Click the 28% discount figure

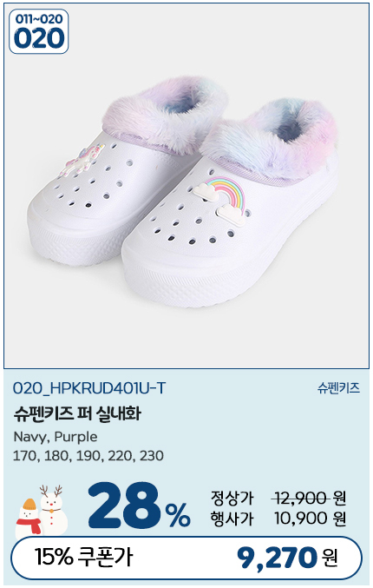click(140, 506)
